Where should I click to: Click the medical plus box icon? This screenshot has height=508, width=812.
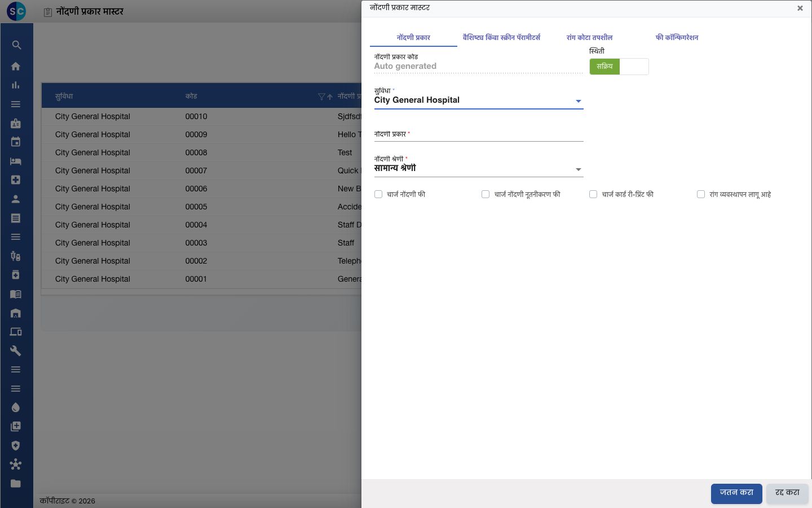pyautogui.click(x=16, y=179)
